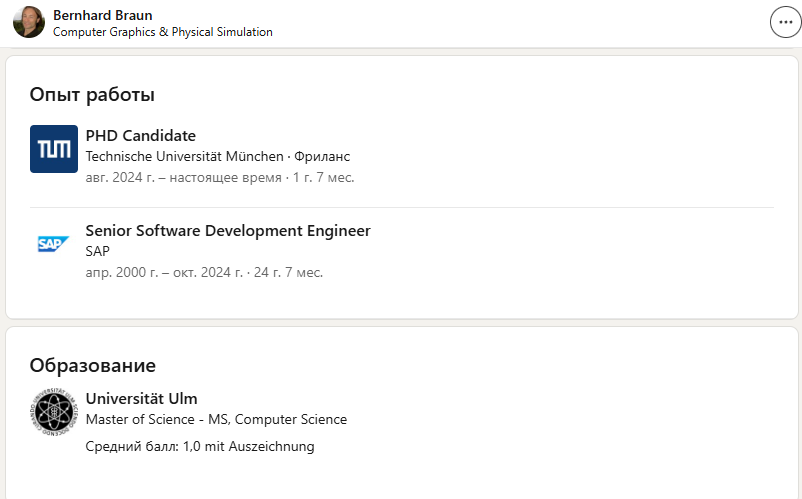This screenshot has width=802, height=499.
Task: Click the Средний балл grade line
Action: tap(200, 446)
